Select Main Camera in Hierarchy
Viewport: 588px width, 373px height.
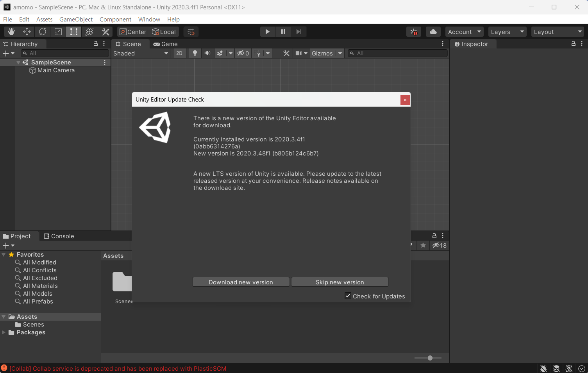(x=55, y=70)
